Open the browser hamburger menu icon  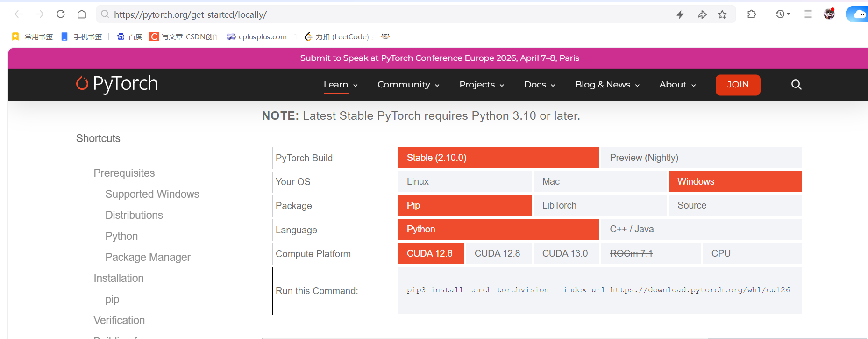click(x=808, y=14)
